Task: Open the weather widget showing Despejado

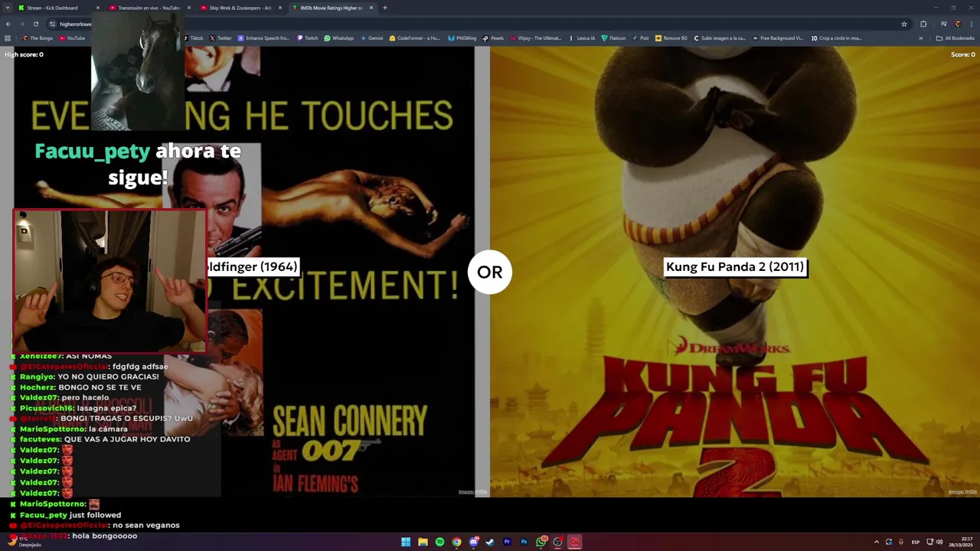Action: coord(23,541)
